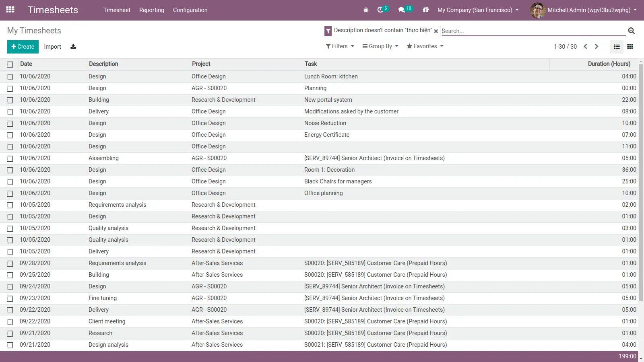Check the Lunch Room: kitchen row
Viewport: 644px width, 362px height.
click(x=10, y=77)
